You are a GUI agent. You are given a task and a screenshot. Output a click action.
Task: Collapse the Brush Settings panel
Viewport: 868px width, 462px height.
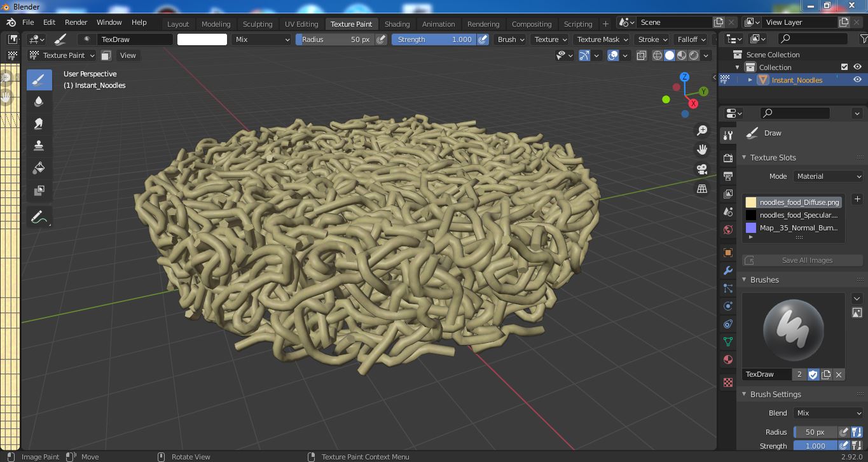(x=745, y=395)
